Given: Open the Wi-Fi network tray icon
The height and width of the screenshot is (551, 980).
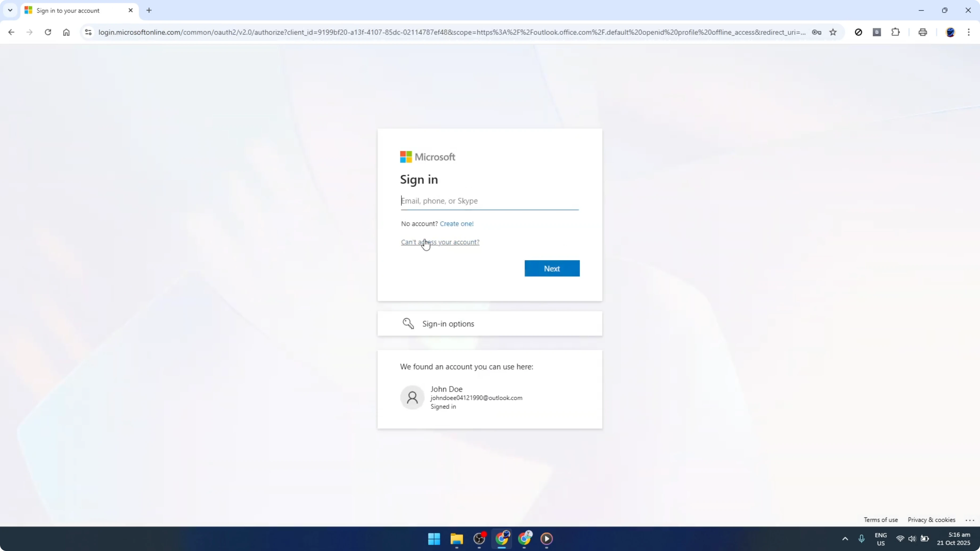Looking at the screenshot, I should tap(900, 539).
